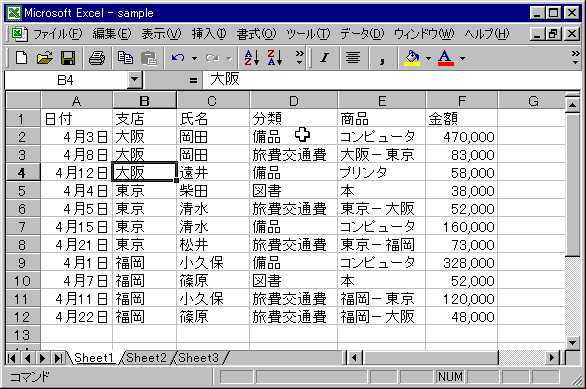Viewport: 586px width, 389px height.
Task: Open the 挿入(I) menu
Action: pos(209,34)
